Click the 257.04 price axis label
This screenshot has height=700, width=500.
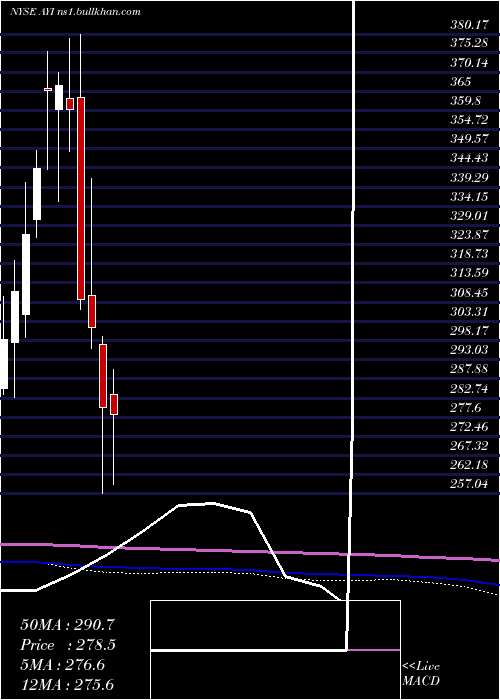[469, 482]
